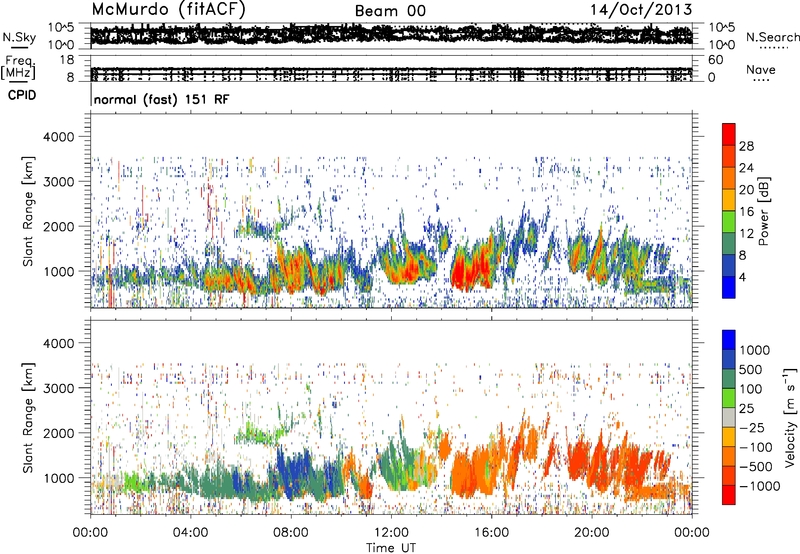Pick the orange 20–24 dB Power segment
The width and height of the screenshot is (800, 554).
pyautogui.click(x=729, y=178)
